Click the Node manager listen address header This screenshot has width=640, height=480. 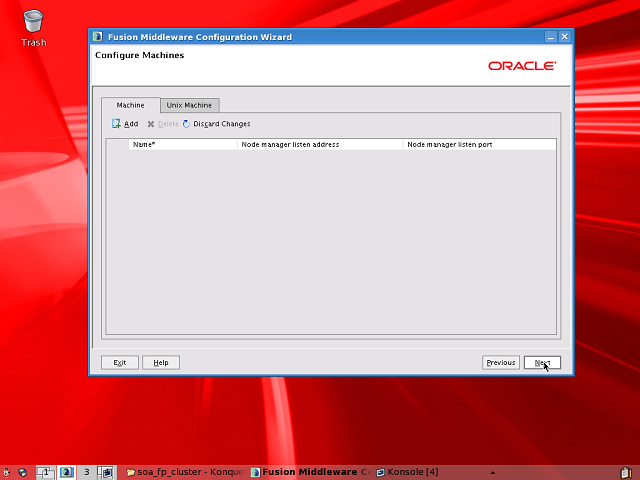pos(320,144)
